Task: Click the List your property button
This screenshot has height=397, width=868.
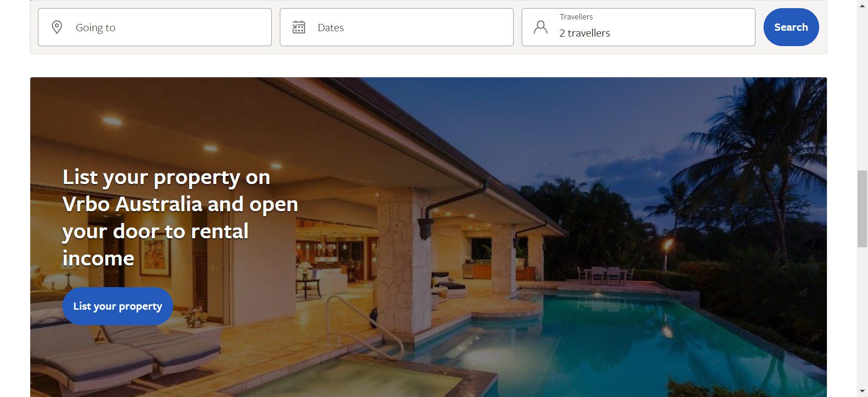Action: click(x=118, y=306)
